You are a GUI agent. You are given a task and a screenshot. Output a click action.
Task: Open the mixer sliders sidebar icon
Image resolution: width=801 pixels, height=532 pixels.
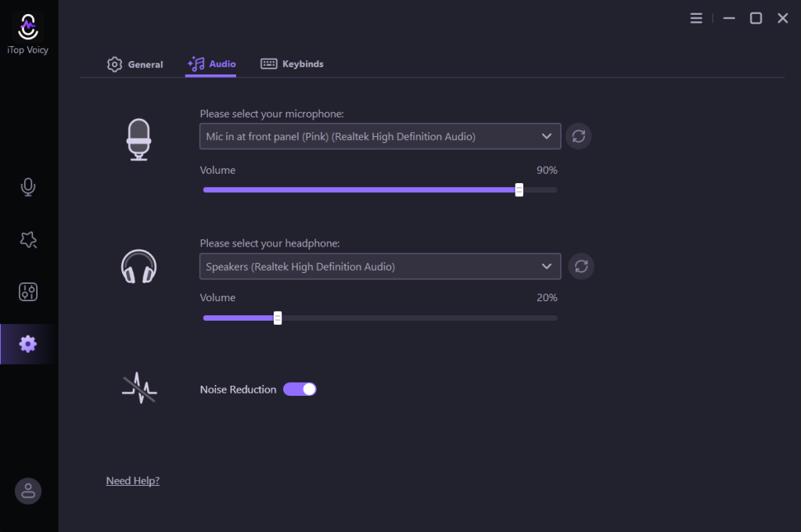[x=28, y=292]
